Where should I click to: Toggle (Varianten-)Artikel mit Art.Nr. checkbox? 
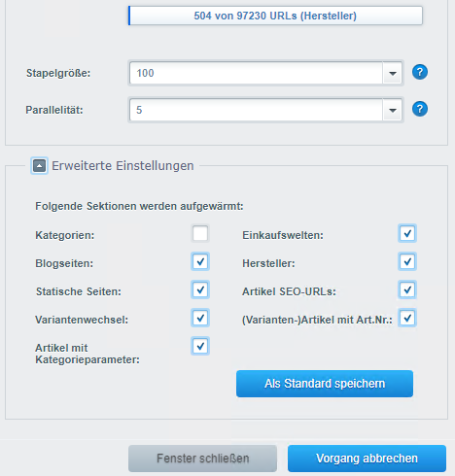pyautogui.click(x=407, y=318)
